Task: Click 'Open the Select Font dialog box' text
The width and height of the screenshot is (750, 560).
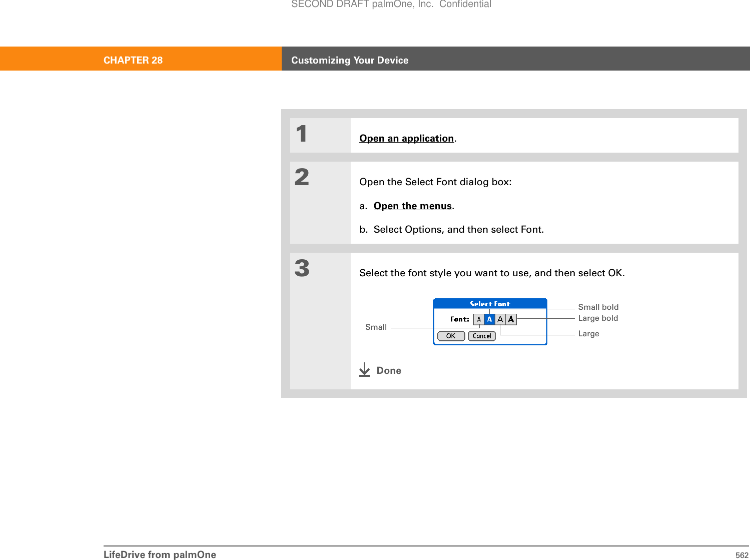Action: [x=435, y=182]
